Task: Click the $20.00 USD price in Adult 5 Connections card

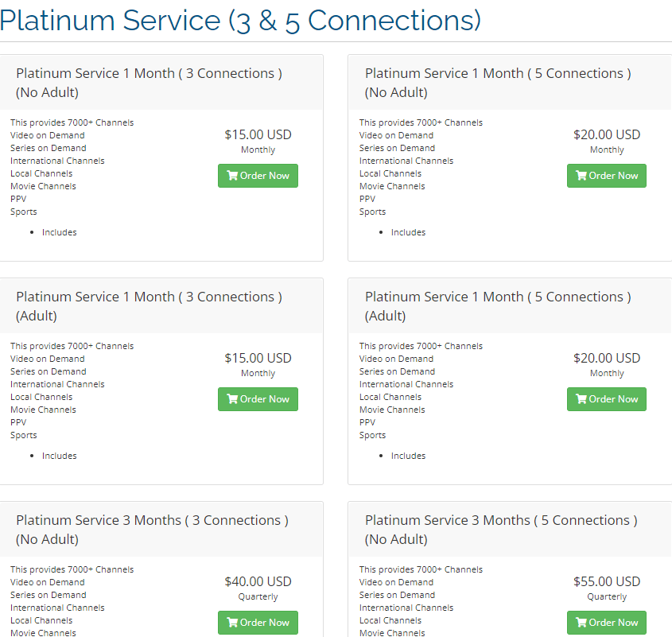Action: pos(606,358)
